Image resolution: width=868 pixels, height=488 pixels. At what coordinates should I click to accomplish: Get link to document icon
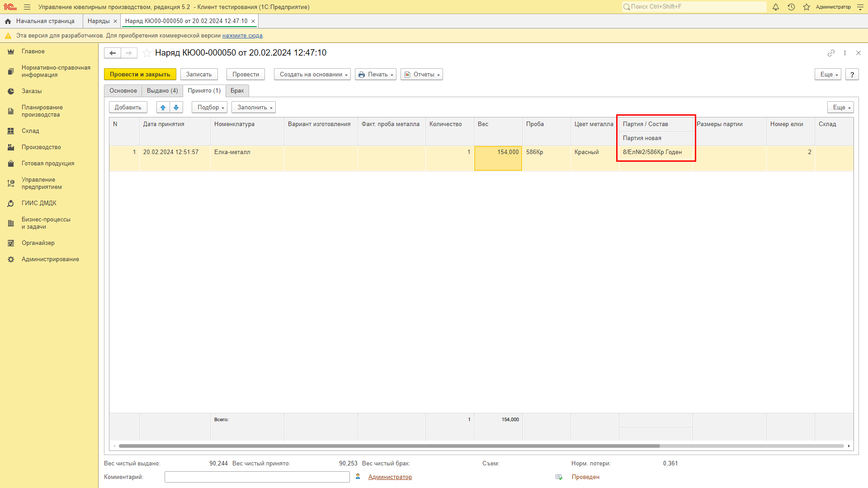coord(831,53)
